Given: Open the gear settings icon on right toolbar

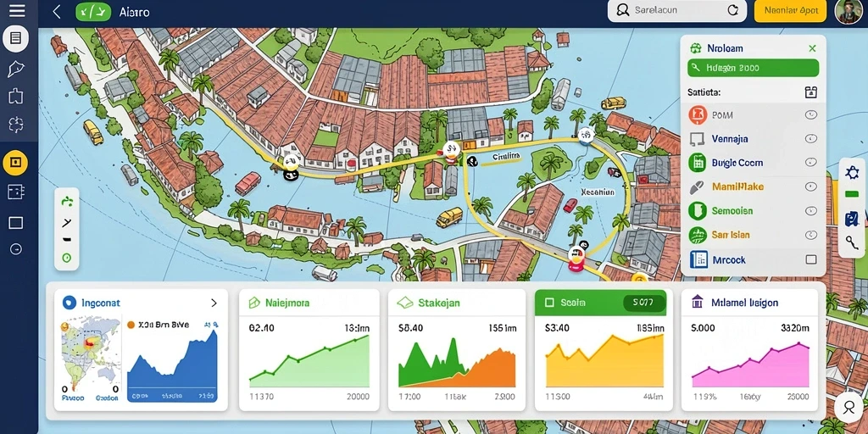Looking at the screenshot, I should click(x=852, y=173).
